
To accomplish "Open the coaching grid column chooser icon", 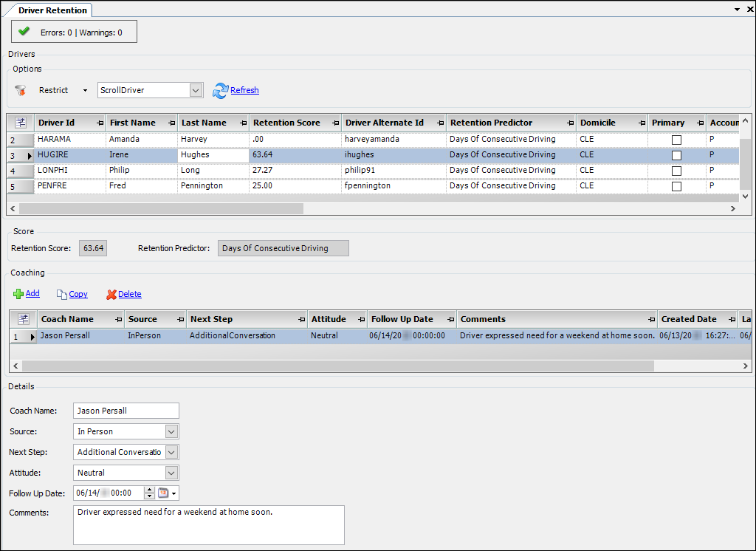I will pos(24,319).
